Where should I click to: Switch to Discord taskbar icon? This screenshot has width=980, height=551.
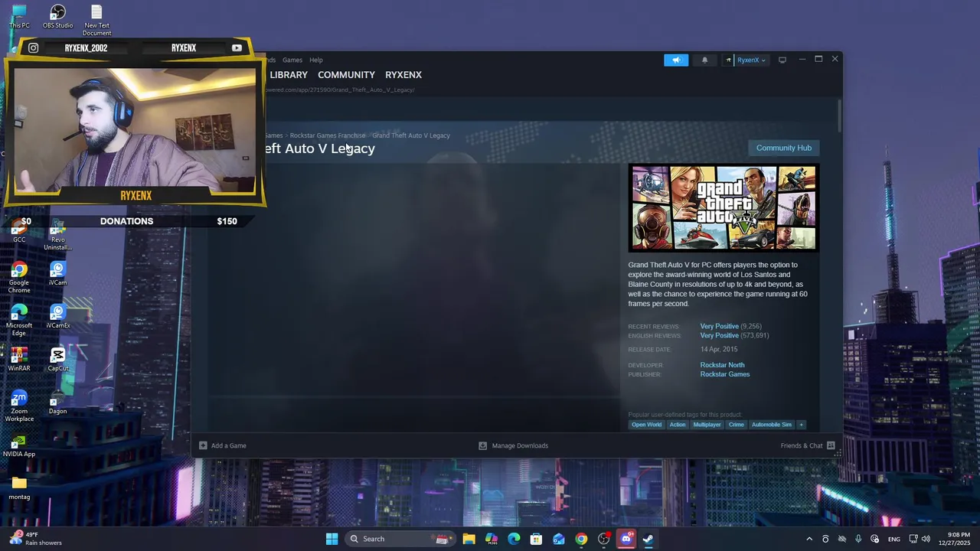point(626,539)
